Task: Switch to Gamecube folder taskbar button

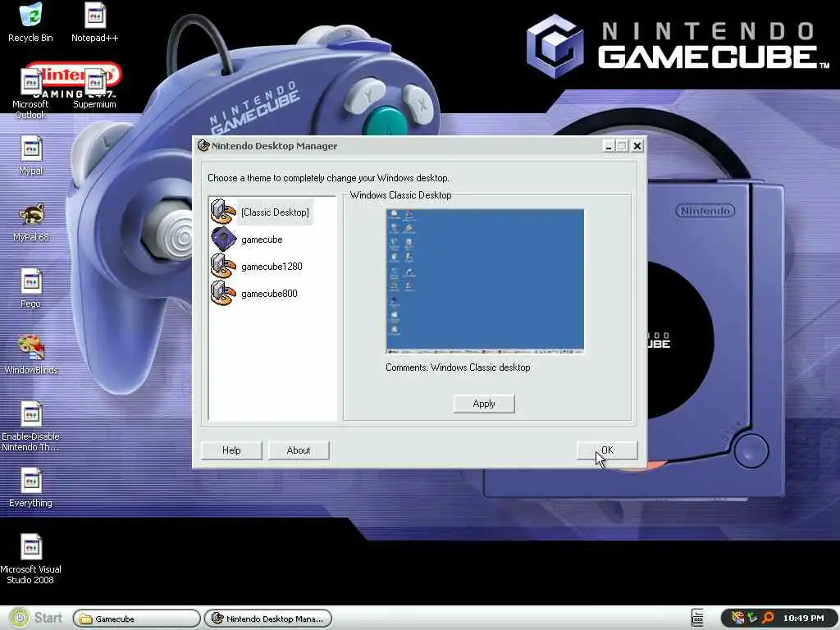Action: pyautogui.click(x=136, y=619)
